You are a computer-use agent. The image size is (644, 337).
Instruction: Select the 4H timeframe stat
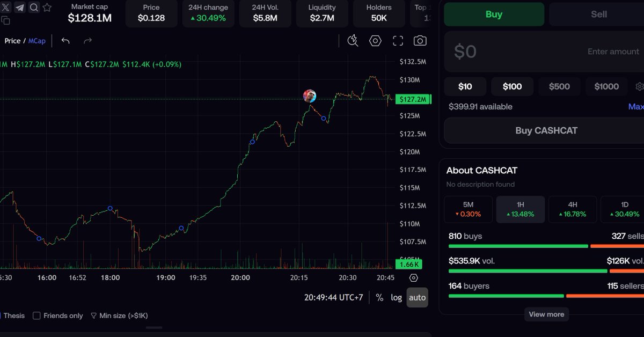tap(573, 209)
